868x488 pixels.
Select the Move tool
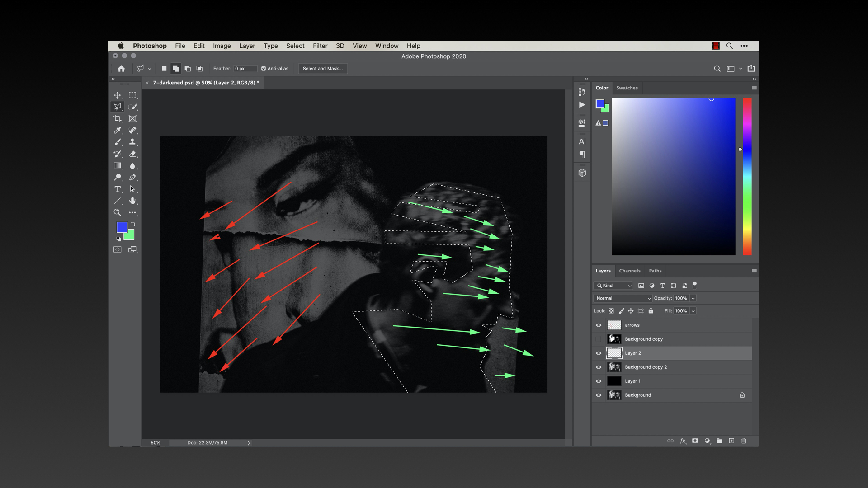[x=118, y=95]
